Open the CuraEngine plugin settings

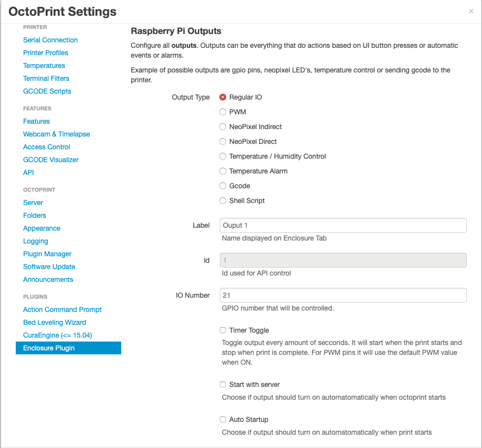[58, 335]
